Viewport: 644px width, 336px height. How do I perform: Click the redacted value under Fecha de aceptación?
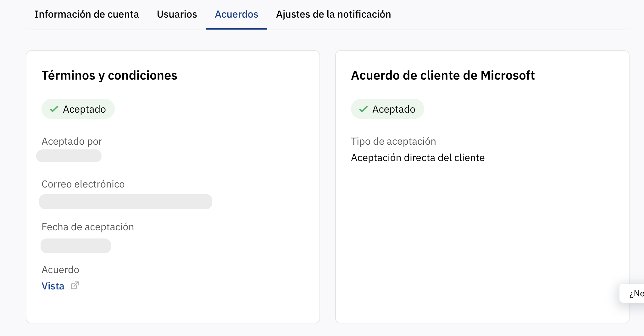point(76,246)
